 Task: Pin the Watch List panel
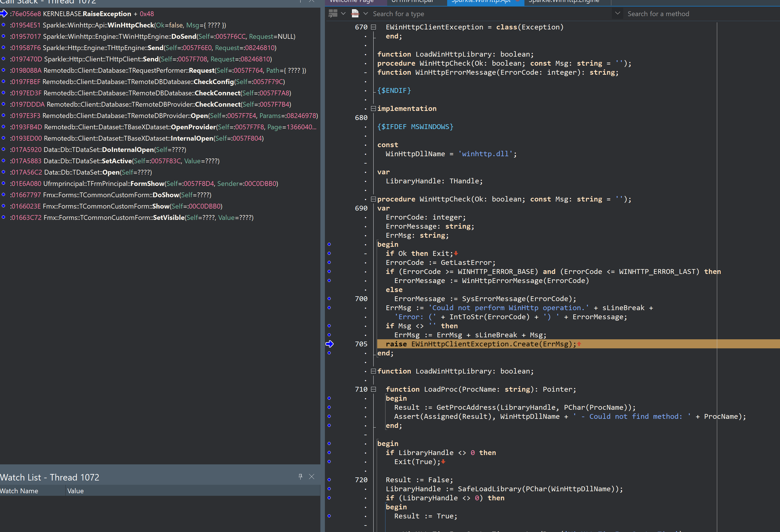pyautogui.click(x=300, y=476)
